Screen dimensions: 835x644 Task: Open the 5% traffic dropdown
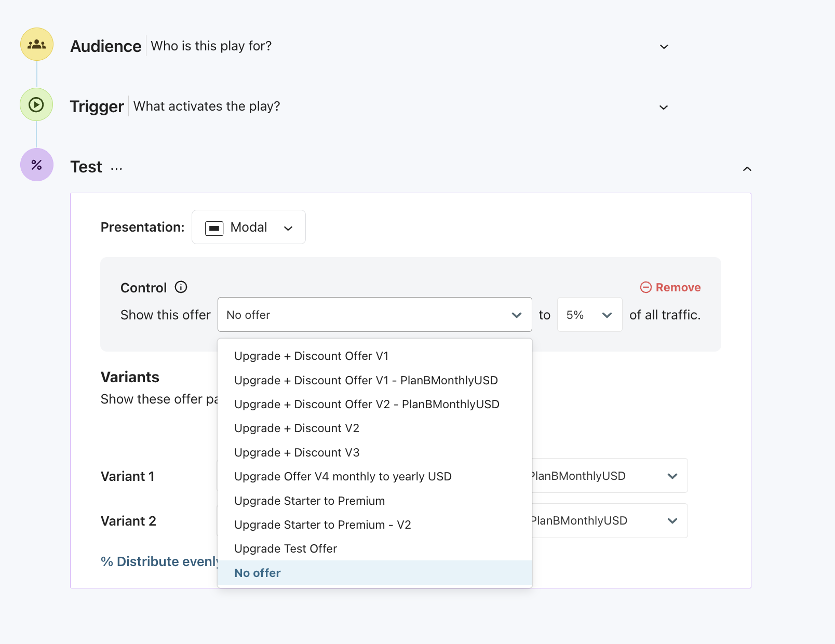pos(590,315)
